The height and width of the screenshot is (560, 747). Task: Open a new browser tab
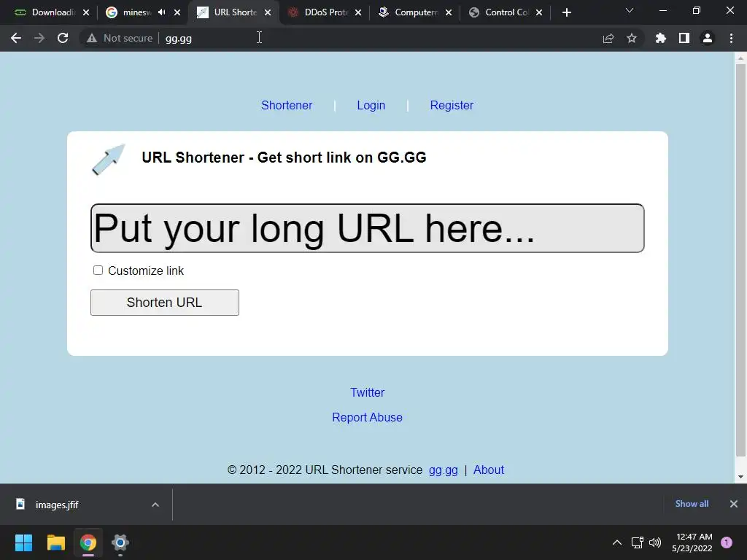[566, 13]
